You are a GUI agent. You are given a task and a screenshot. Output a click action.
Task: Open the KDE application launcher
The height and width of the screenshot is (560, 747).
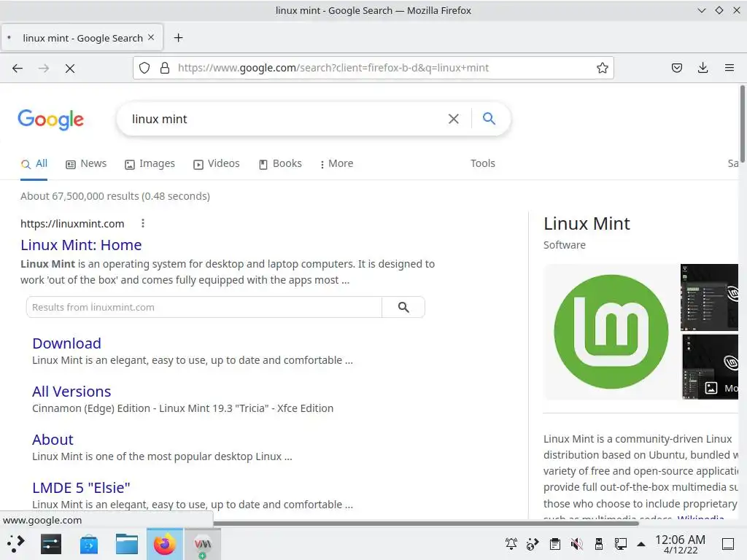point(16,544)
